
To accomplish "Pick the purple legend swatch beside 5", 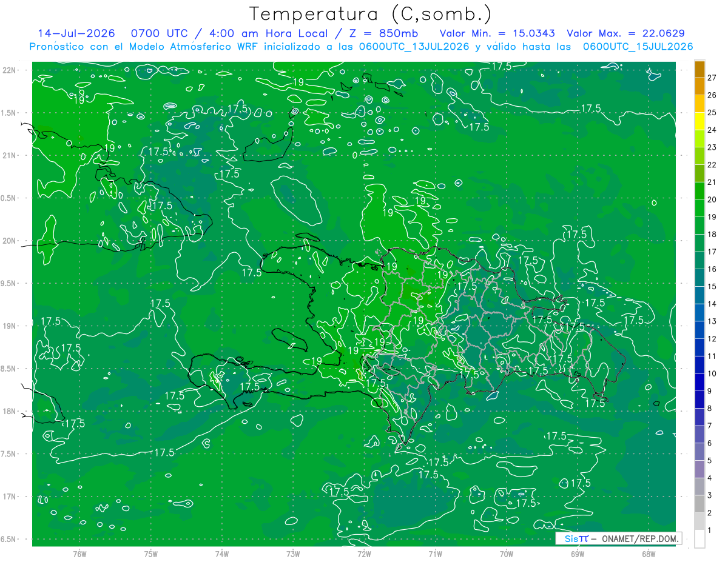I will (x=699, y=452).
